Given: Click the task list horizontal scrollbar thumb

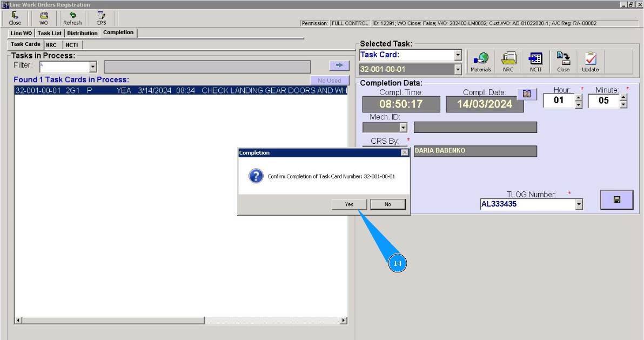Looking at the screenshot, I should click(x=113, y=320).
